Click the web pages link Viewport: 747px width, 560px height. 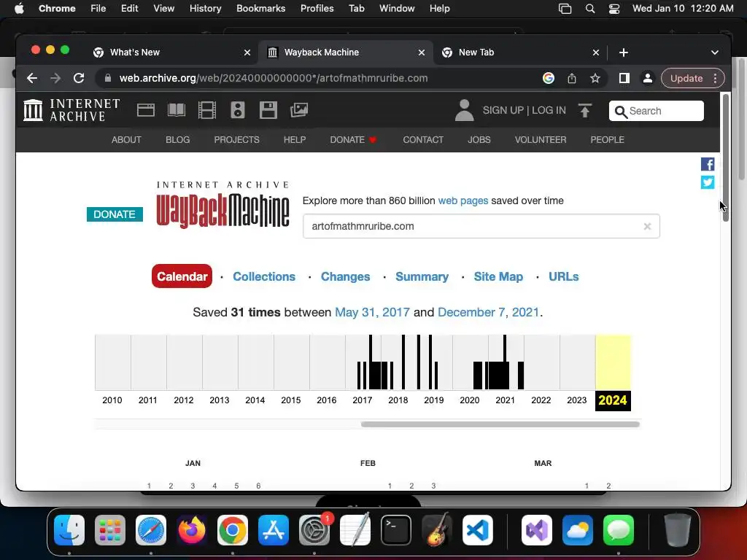(x=463, y=201)
